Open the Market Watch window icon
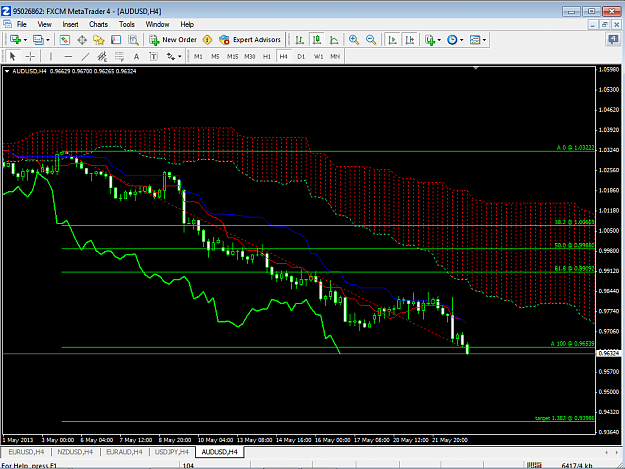This screenshot has height=469, width=625. click(65, 39)
